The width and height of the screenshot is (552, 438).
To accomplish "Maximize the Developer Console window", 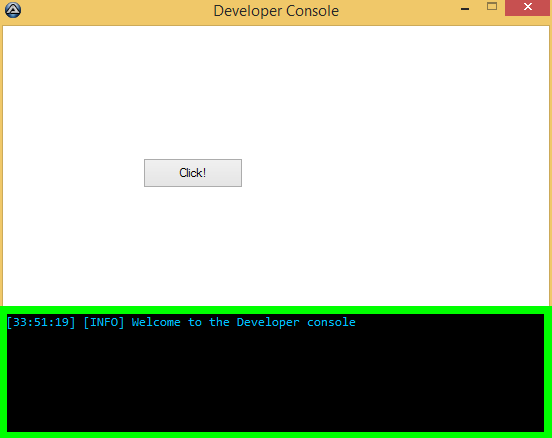I will click(492, 7).
